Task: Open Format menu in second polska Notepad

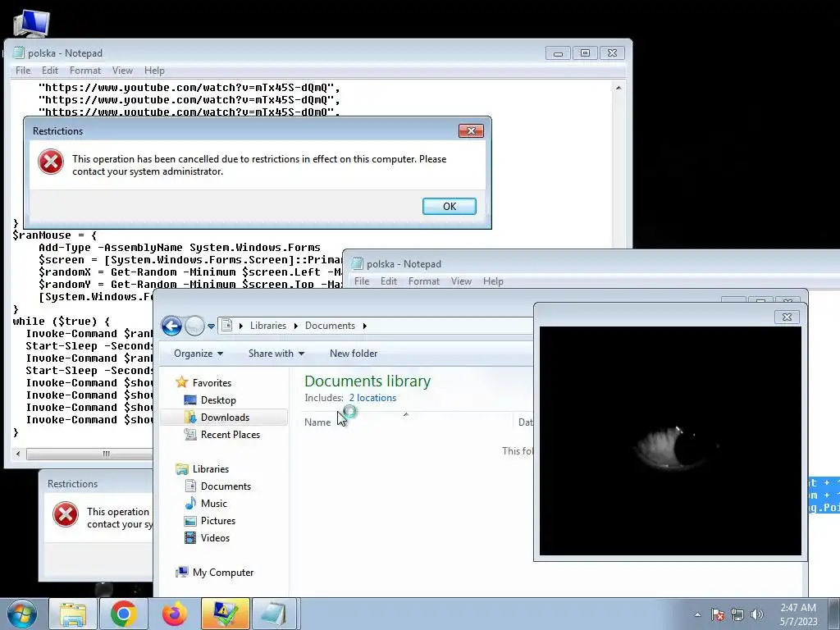Action: 424,281
